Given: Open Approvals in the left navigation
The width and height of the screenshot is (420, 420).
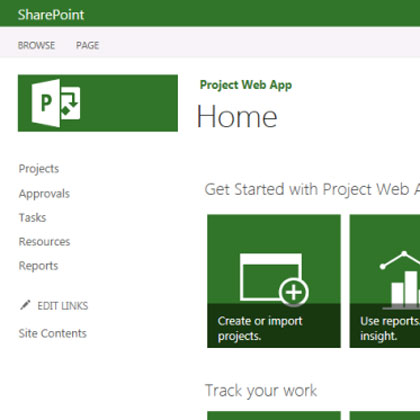Looking at the screenshot, I should coord(44,194).
